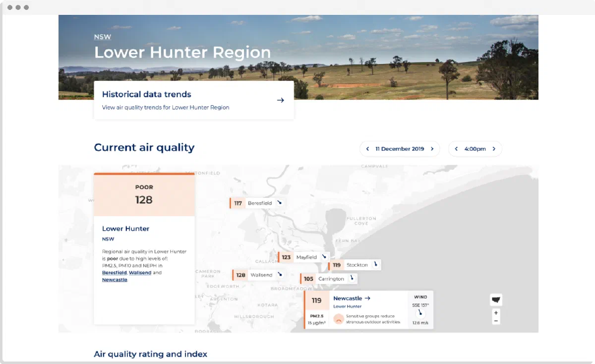Step back from the 4:00pm time

coord(456,149)
